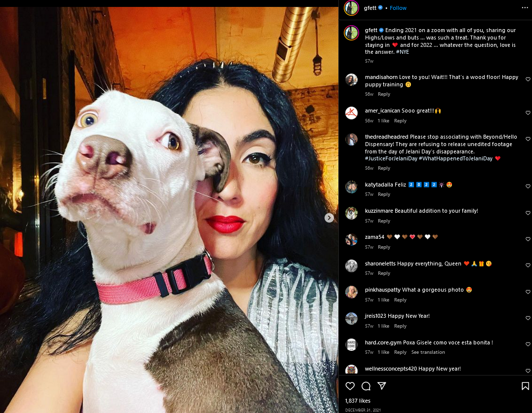Open amer_icanican's avatar
Image resolution: width=532 pixels, height=413 pixels.
[351, 113]
